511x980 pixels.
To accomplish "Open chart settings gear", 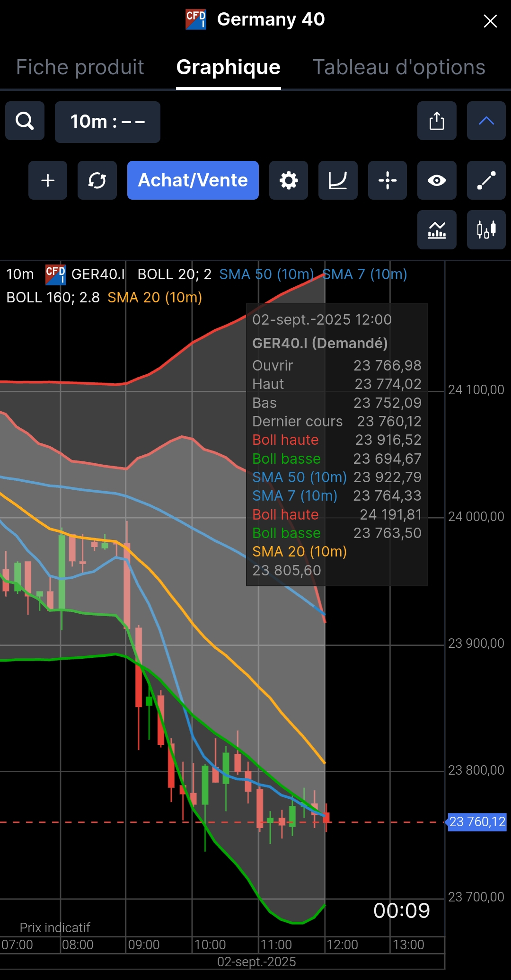I will click(289, 180).
